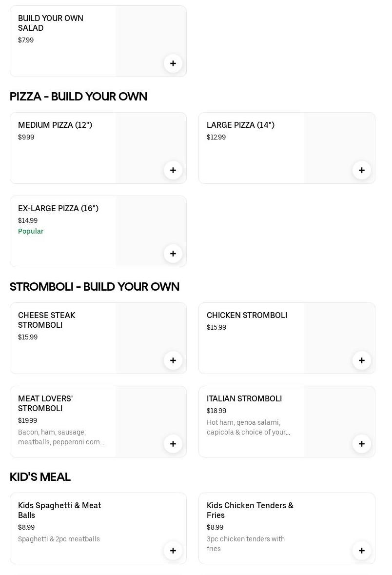Open the BUILD YOUR OWN SALAD item
The width and height of the screenshot is (392, 575).
(x=51, y=23)
